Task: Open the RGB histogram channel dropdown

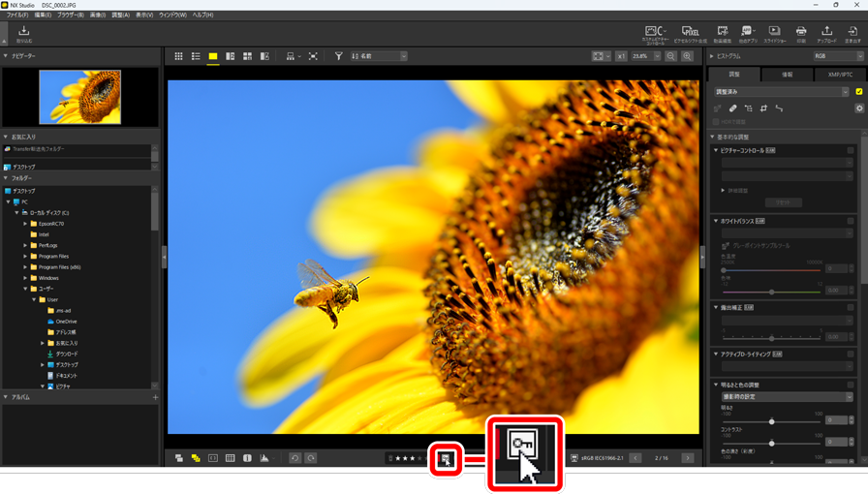Action: [838, 57]
